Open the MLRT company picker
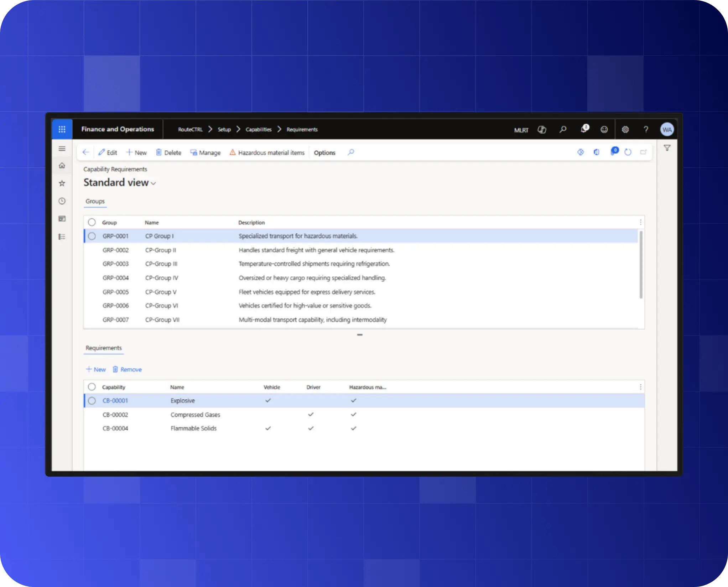728x587 pixels. [521, 130]
